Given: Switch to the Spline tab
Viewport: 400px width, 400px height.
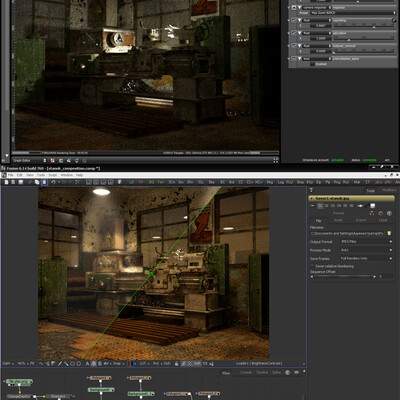Looking at the screenshot, I should click(x=277, y=373).
